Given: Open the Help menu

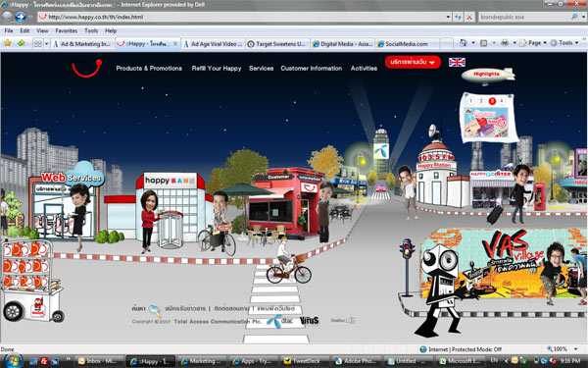Looking at the screenshot, I should tap(111, 30).
